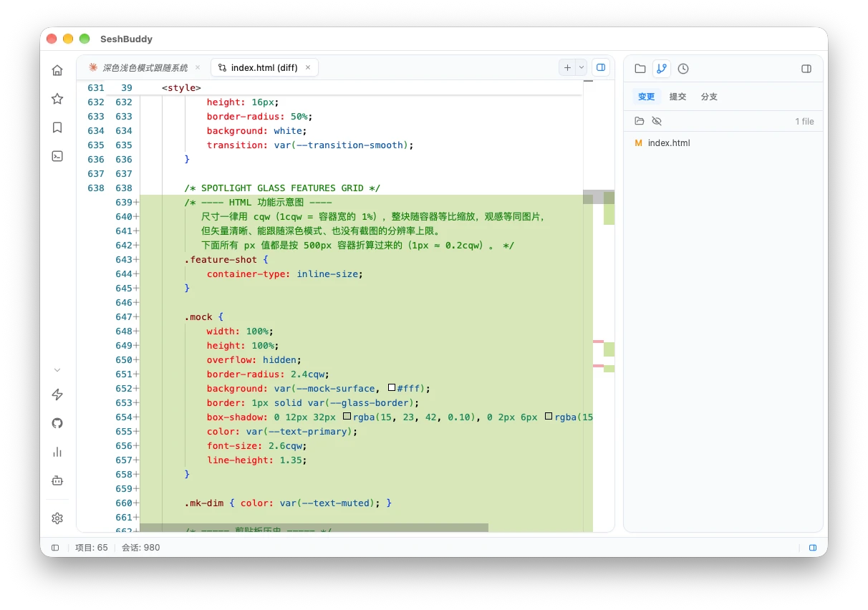Click first rgba color swatch in box-shadow
868x610 pixels.
(x=347, y=417)
